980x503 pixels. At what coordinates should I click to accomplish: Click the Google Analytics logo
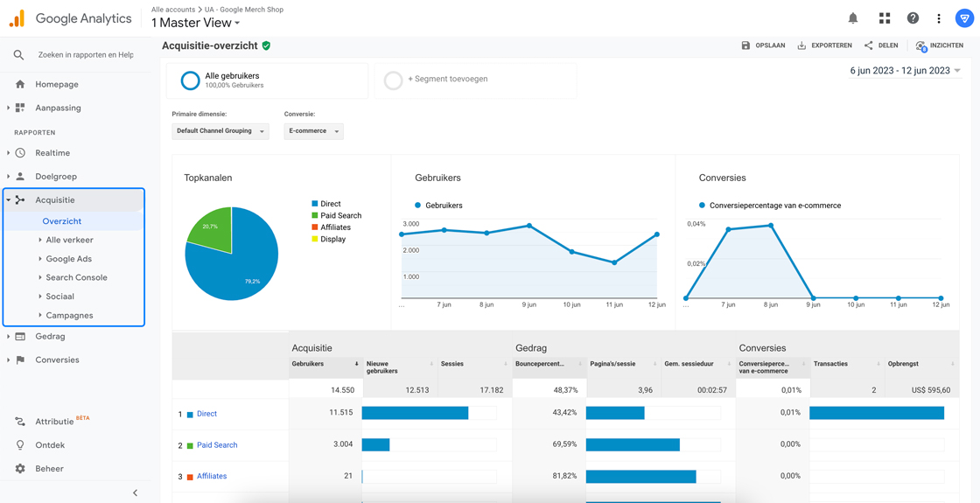click(x=17, y=18)
